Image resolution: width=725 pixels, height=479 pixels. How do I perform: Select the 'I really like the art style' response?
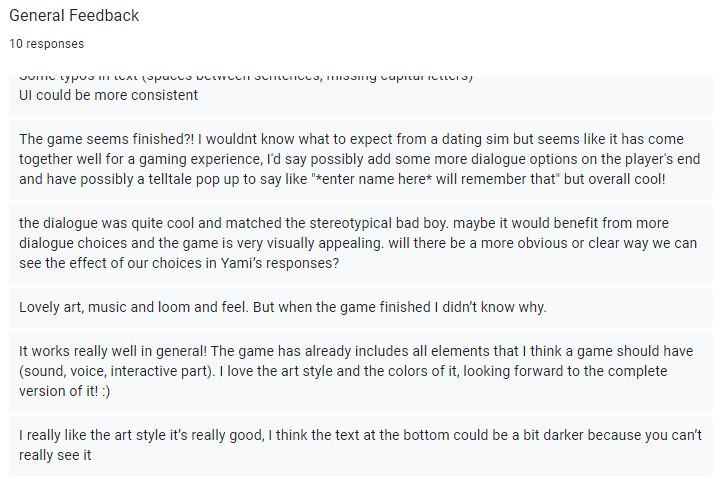[361, 446]
